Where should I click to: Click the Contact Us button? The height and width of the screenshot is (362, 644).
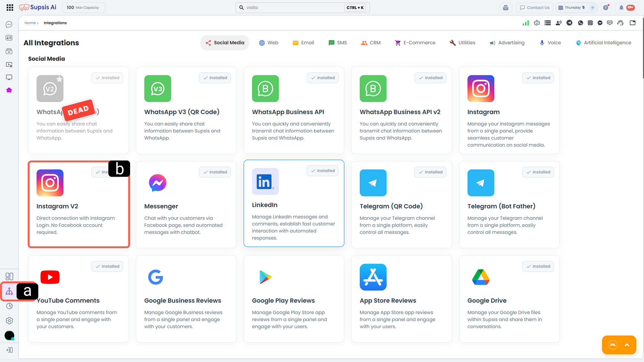tap(535, 8)
